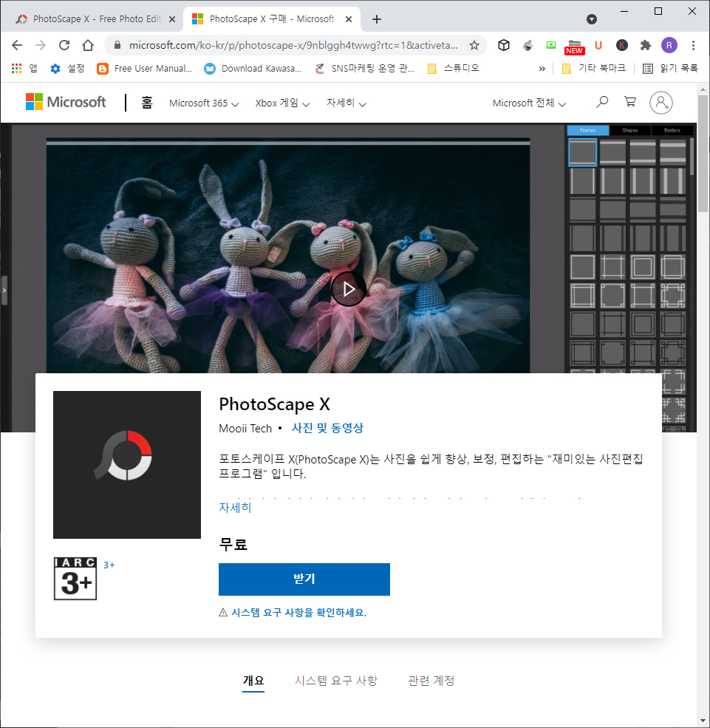Open the Download Kawasa... bookmark

point(253,69)
